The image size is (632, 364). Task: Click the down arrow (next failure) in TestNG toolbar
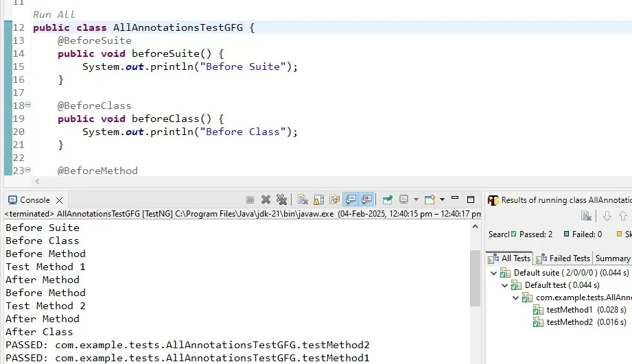(607, 217)
